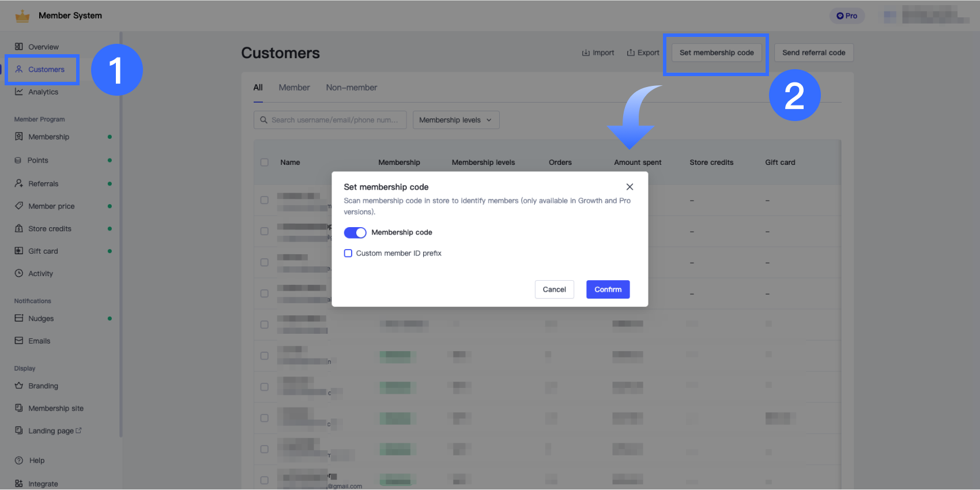Image resolution: width=980 pixels, height=490 pixels.
Task: Switch to the Member tab
Action: point(294,88)
